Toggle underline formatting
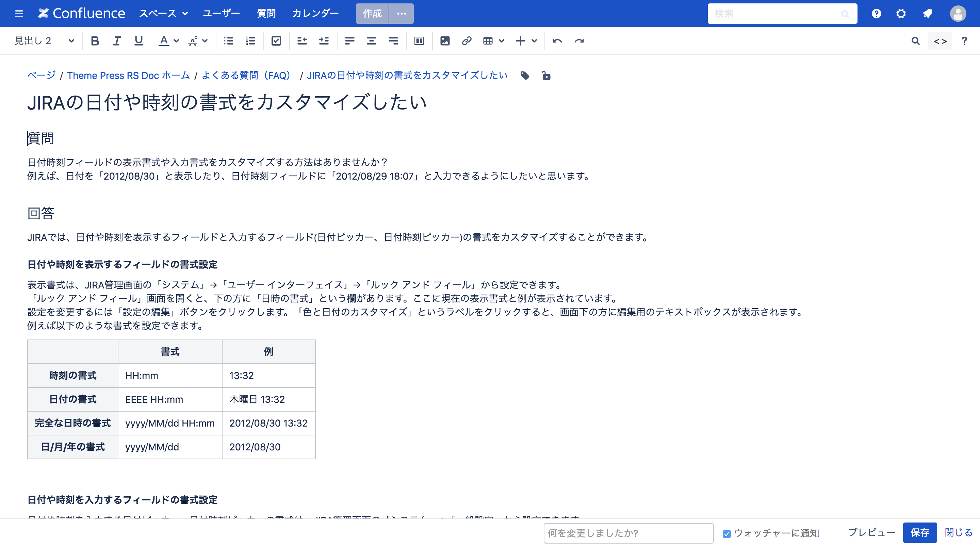This screenshot has width=980, height=547. click(x=139, y=41)
